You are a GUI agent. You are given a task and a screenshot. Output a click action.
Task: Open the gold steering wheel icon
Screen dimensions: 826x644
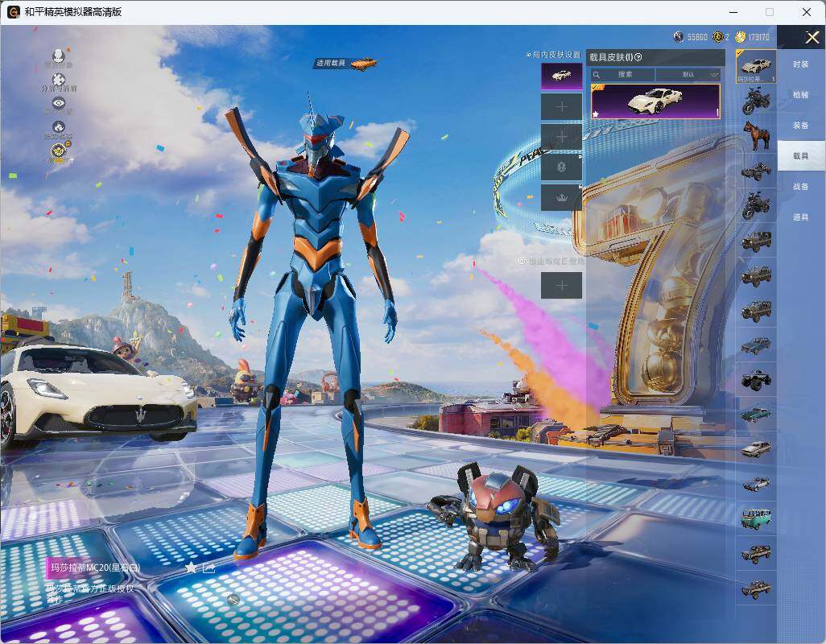59,151
